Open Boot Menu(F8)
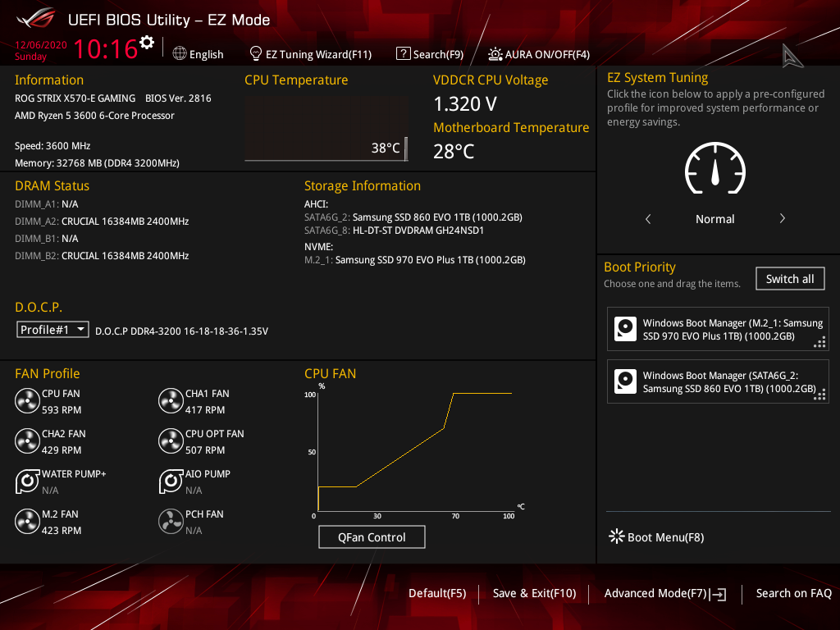Image resolution: width=840 pixels, height=630 pixels. [x=666, y=537]
